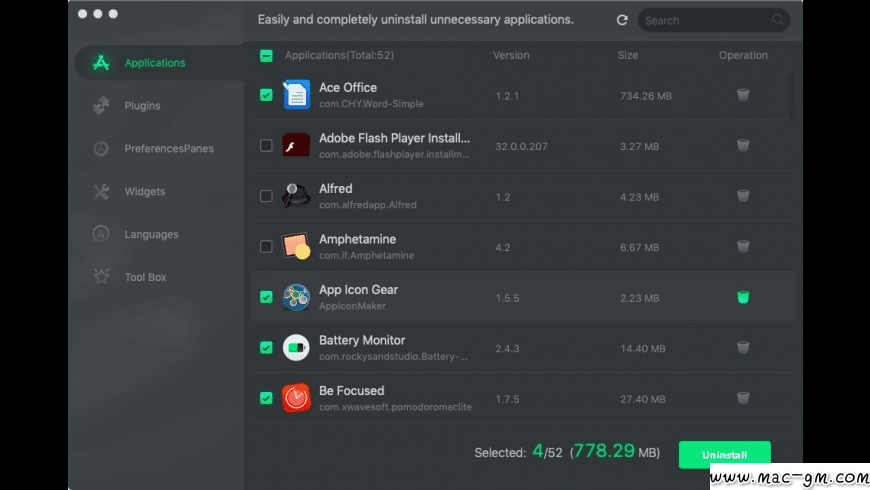Image resolution: width=870 pixels, height=490 pixels.
Task: Open the Plugins section in the sidebar
Action: point(142,106)
